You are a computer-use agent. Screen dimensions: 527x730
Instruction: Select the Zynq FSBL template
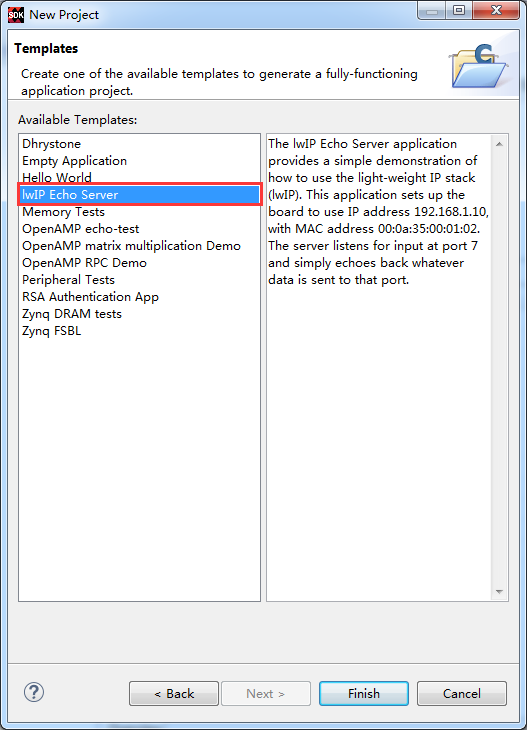point(140,331)
